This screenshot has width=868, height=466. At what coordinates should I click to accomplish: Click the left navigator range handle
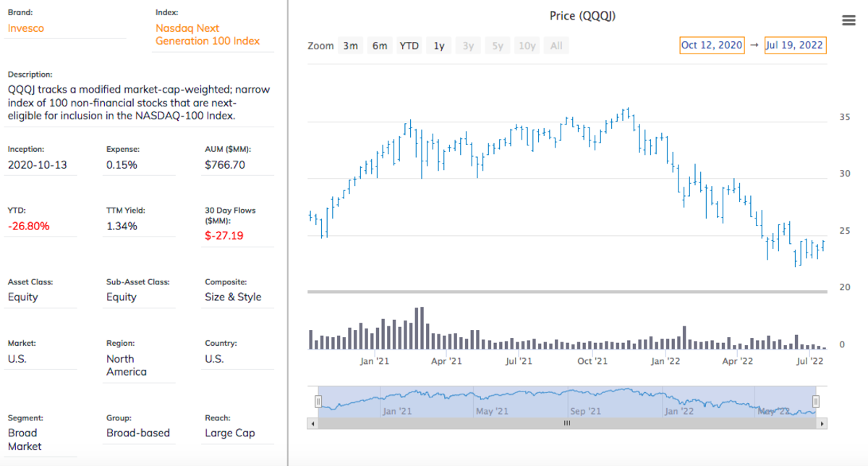[318, 401]
